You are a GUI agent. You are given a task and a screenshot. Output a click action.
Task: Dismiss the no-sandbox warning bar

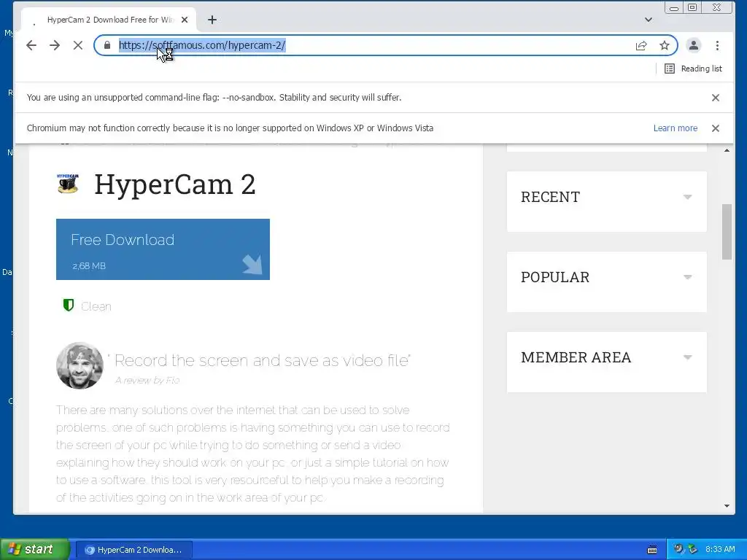tap(716, 98)
